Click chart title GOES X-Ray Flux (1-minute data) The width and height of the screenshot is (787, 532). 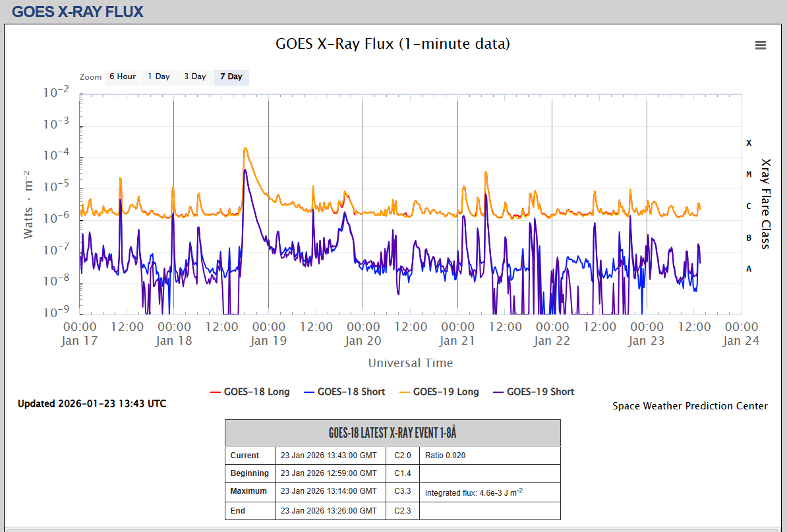pyautogui.click(x=392, y=44)
